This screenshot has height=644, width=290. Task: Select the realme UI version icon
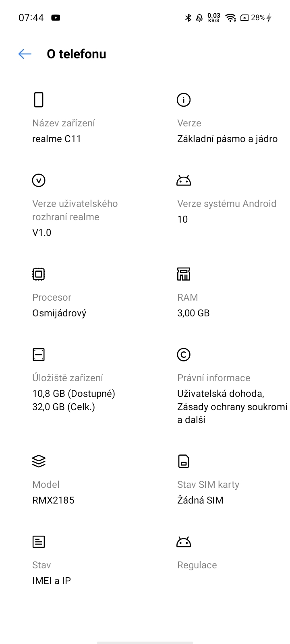click(38, 180)
